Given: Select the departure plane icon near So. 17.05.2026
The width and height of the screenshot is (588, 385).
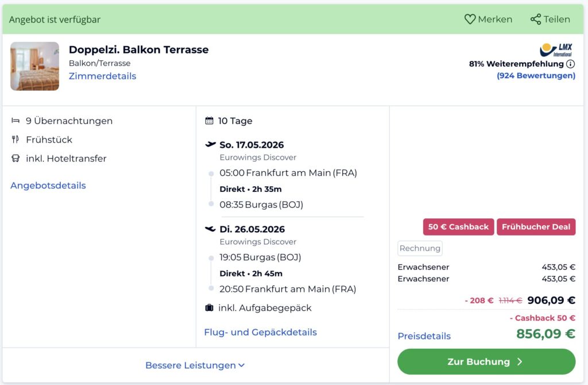Looking at the screenshot, I should (210, 145).
